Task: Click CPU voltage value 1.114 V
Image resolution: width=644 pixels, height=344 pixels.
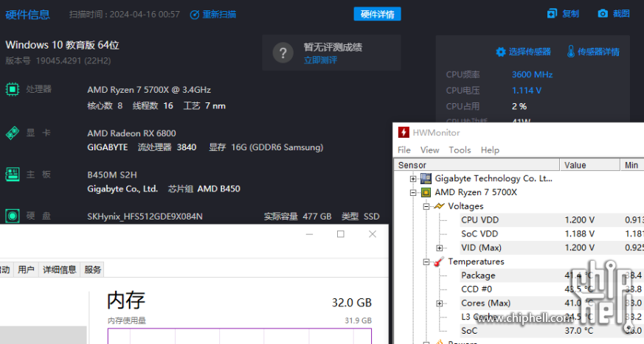Action: (527, 91)
